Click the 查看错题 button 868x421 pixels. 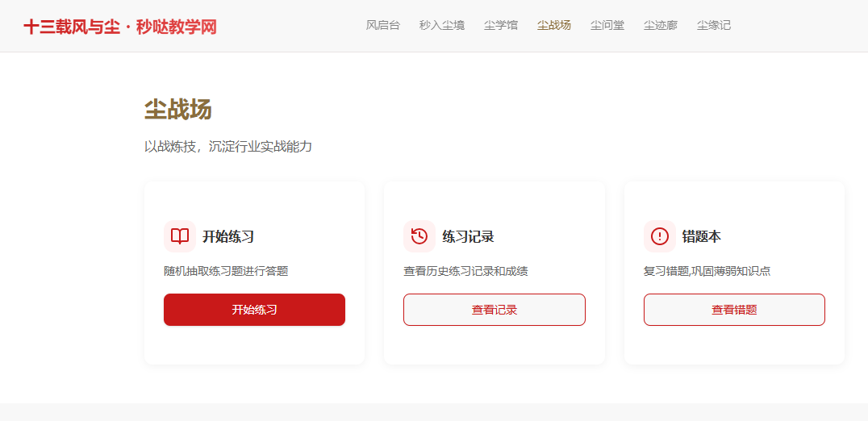coord(734,310)
